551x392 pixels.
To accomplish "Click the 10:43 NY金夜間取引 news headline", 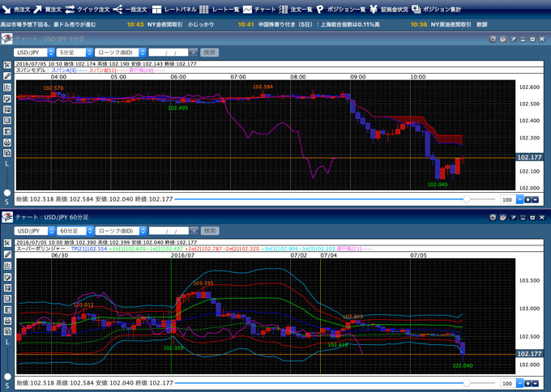I will 170,24.
